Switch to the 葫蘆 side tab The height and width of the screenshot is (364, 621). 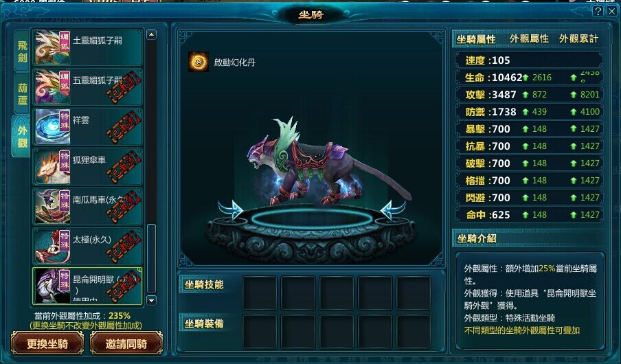pos(22,93)
